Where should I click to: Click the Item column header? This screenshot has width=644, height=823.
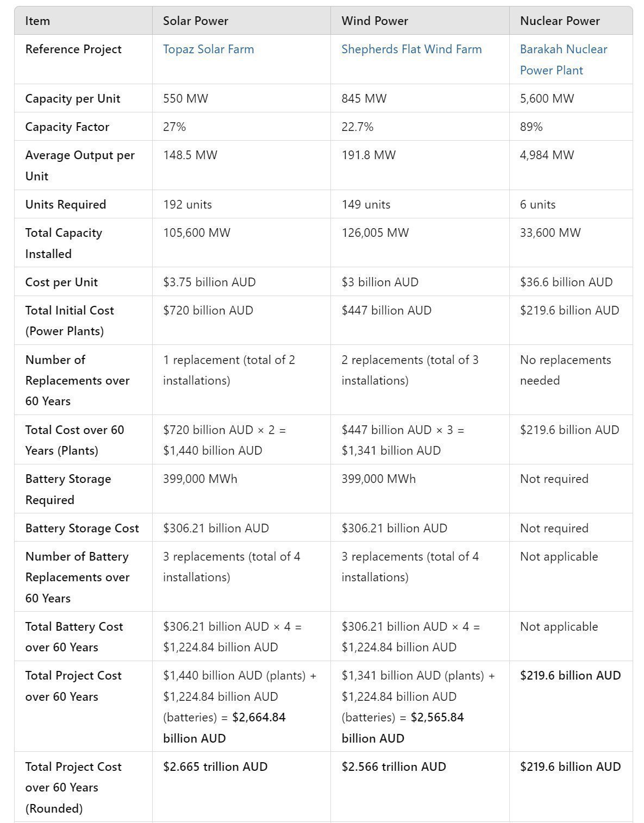(37, 21)
